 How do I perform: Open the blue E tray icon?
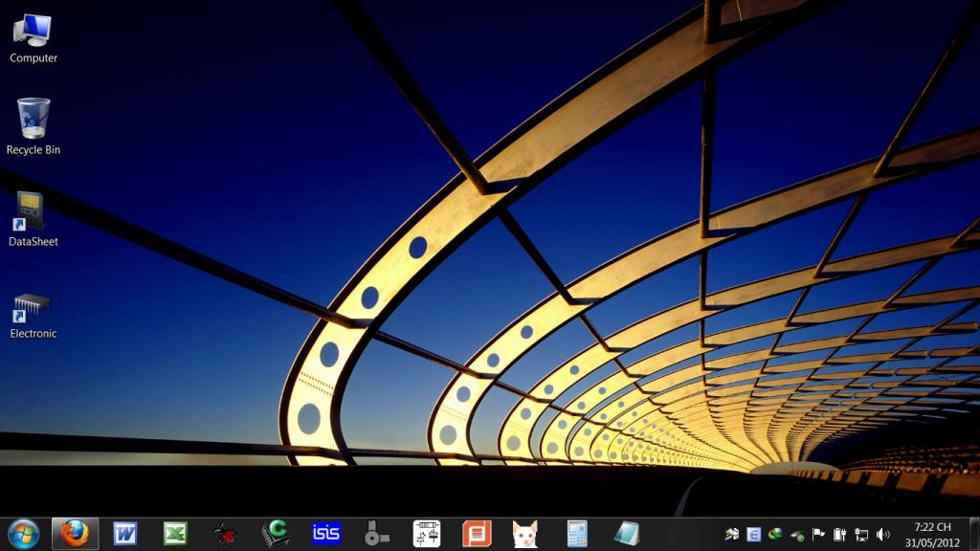[754, 534]
